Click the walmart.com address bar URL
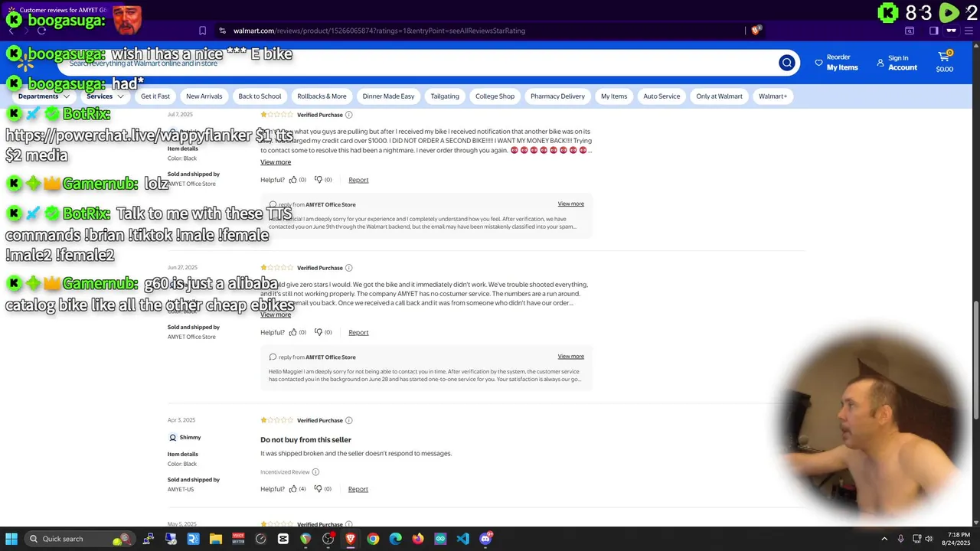Image resolution: width=980 pixels, height=551 pixels. [379, 31]
